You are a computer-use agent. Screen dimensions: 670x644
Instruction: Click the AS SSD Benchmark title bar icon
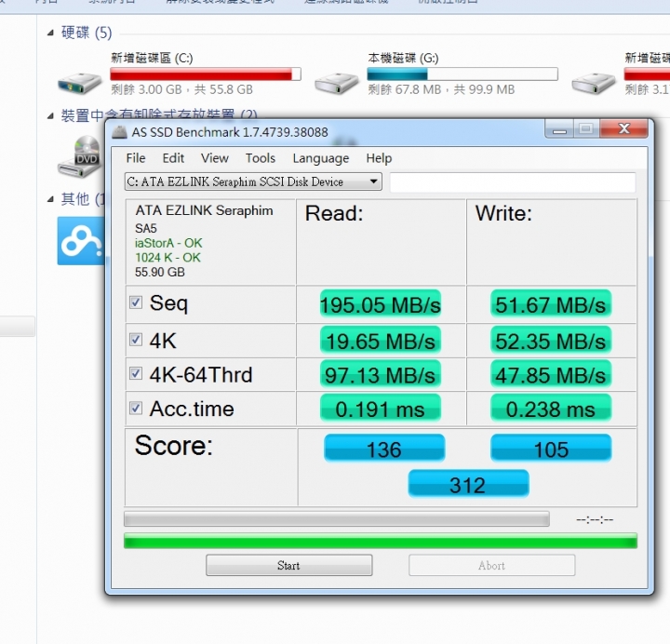pos(119,132)
